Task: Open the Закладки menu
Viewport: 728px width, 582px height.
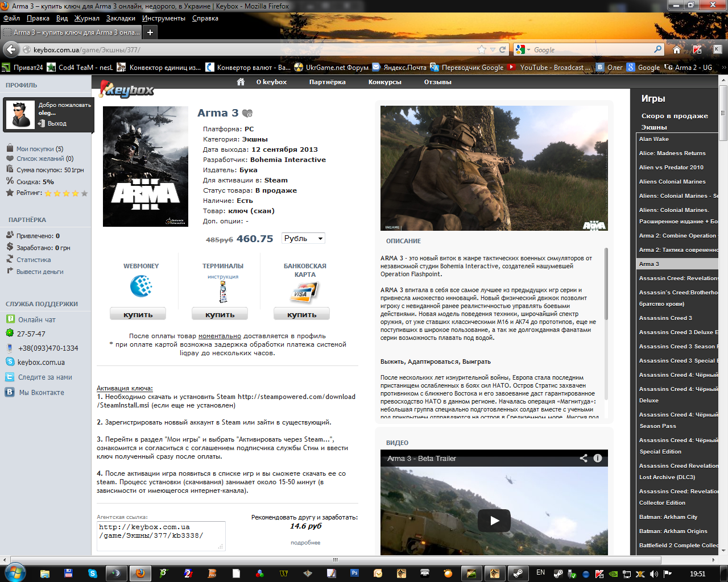Action: pos(121,18)
